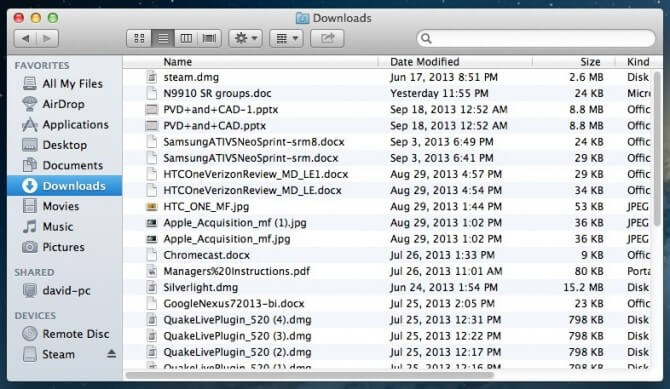Click the steam.dmg disk image icon
Image resolution: width=670 pixels, height=389 pixels.
click(x=151, y=77)
